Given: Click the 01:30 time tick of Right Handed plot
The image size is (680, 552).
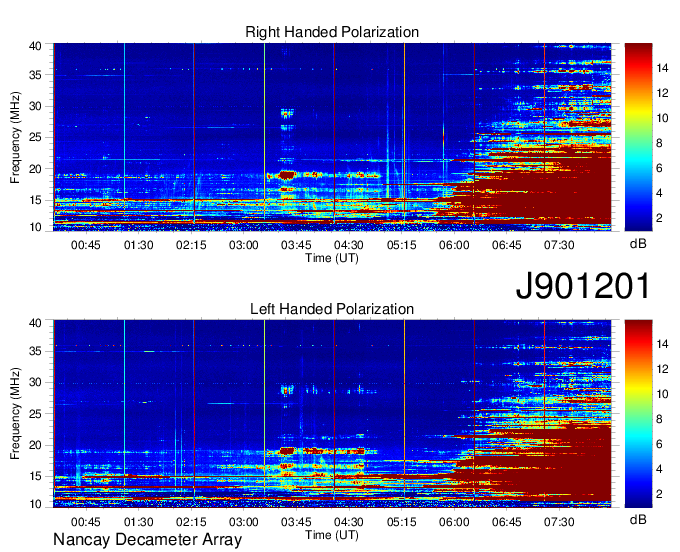Looking at the screenshot, I should click(138, 245).
